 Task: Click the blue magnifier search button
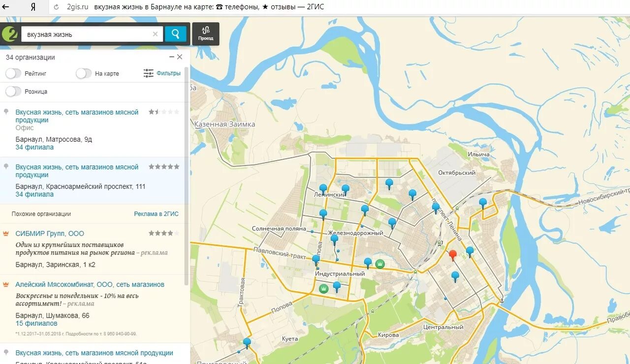176,34
